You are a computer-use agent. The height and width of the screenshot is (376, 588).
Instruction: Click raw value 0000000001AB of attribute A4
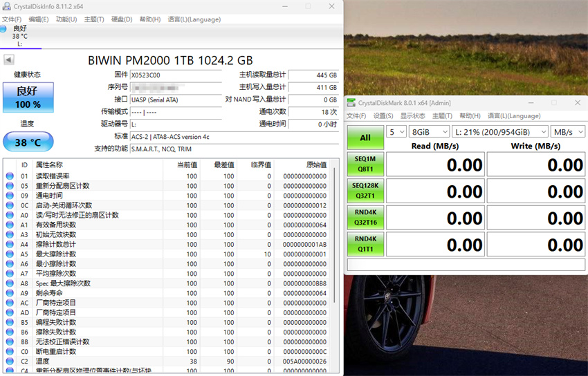coord(304,244)
